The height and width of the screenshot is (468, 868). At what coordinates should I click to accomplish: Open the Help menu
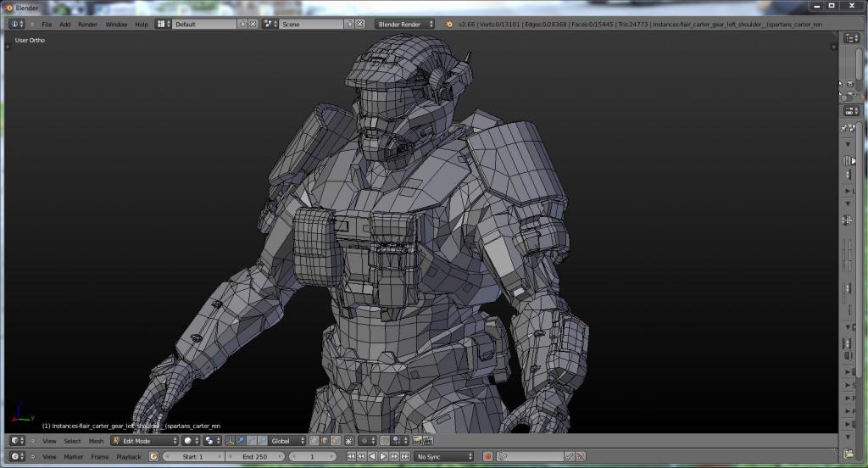142,25
